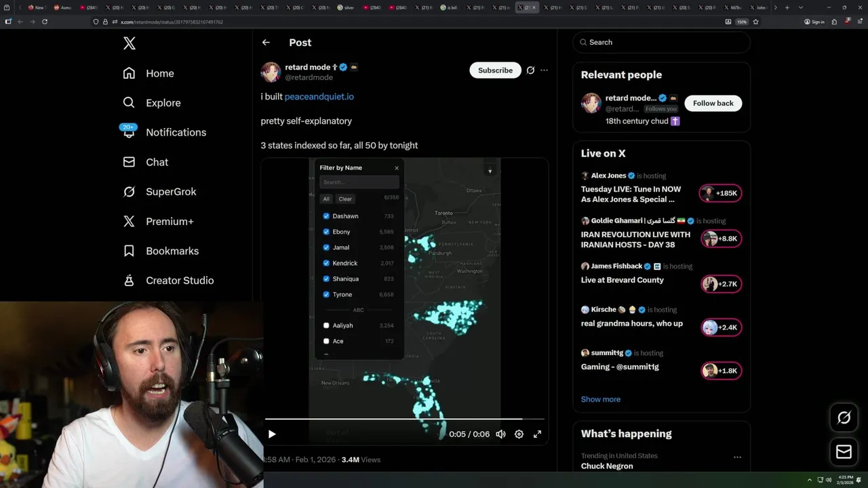
Task: Click the browser back arrow
Action: (x=20, y=22)
